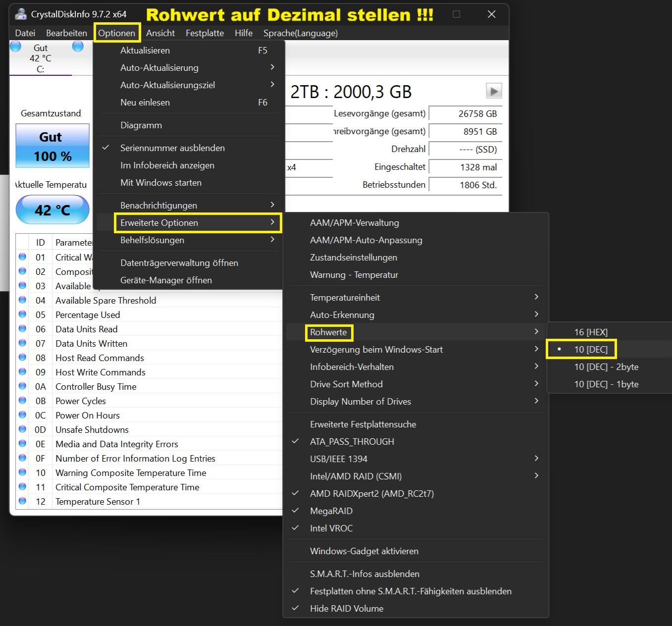This screenshot has height=626, width=672.
Task: Click S.M.A.R.T.-Infos ausblenden
Action: point(415,574)
